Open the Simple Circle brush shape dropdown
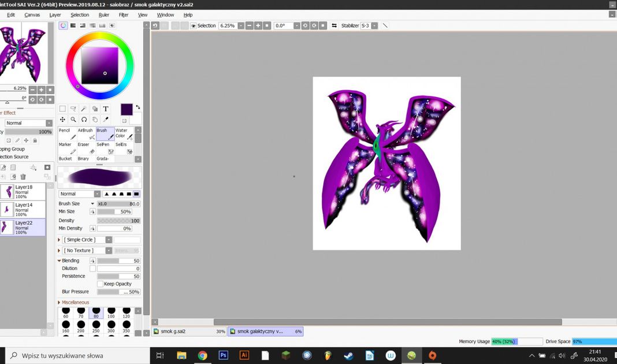 coord(109,240)
